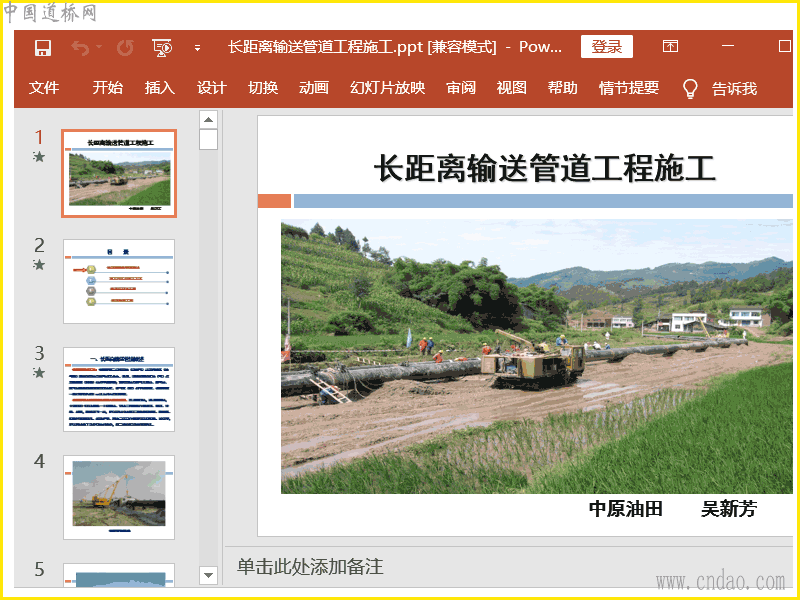
Task: Undo the last action
Action: click(x=80, y=48)
